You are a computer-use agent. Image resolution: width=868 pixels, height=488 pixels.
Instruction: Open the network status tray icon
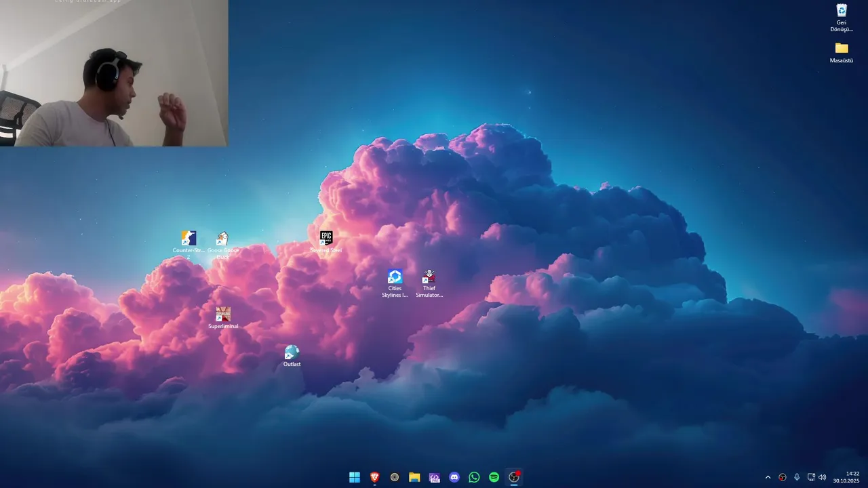(811, 477)
